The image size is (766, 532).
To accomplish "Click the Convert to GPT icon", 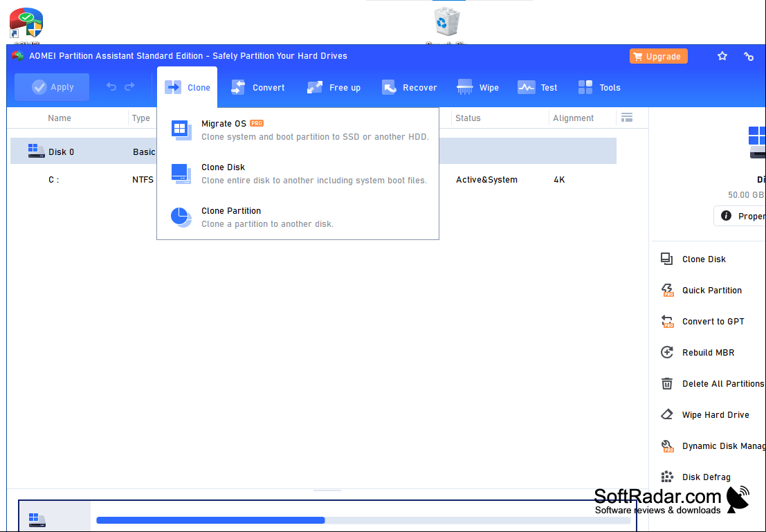I will tap(667, 322).
